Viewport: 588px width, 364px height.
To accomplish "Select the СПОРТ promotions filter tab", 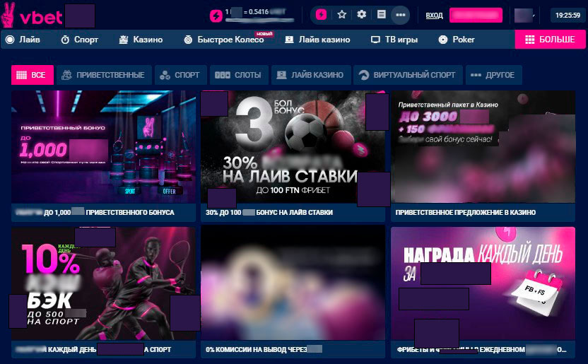I will [180, 75].
